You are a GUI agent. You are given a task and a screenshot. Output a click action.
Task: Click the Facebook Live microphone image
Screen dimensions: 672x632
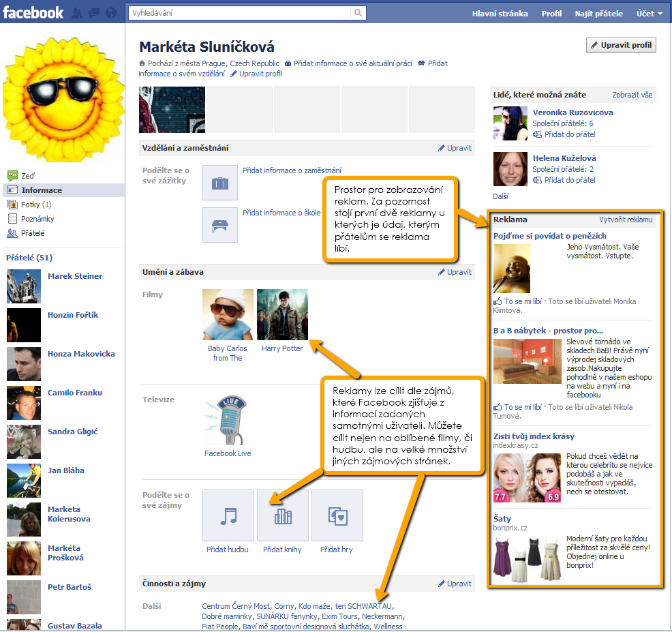click(228, 420)
